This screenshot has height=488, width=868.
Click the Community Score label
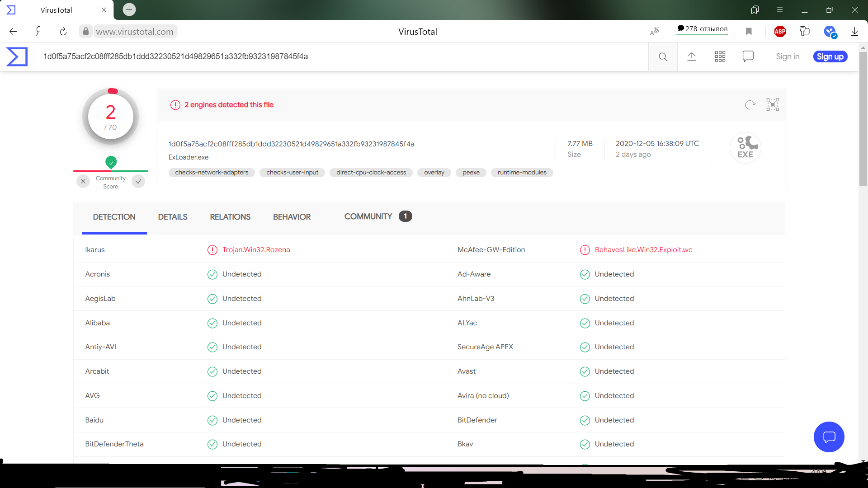[x=111, y=183]
